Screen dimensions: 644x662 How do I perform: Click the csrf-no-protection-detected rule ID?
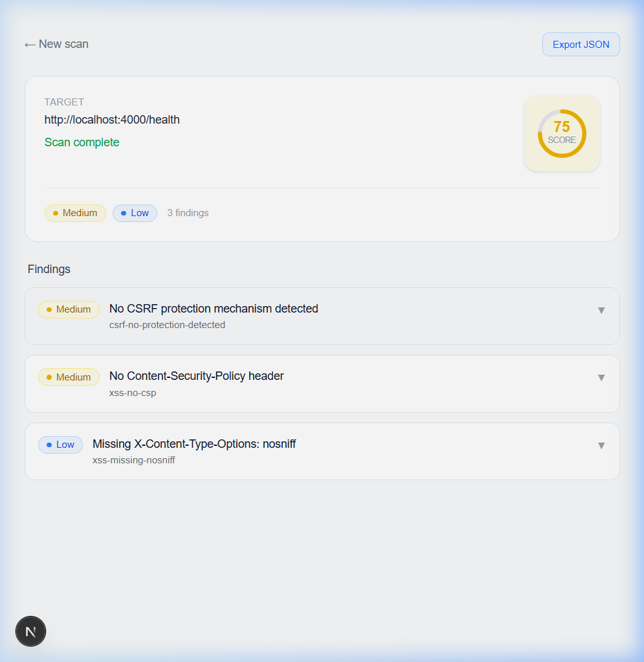coord(167,325)
